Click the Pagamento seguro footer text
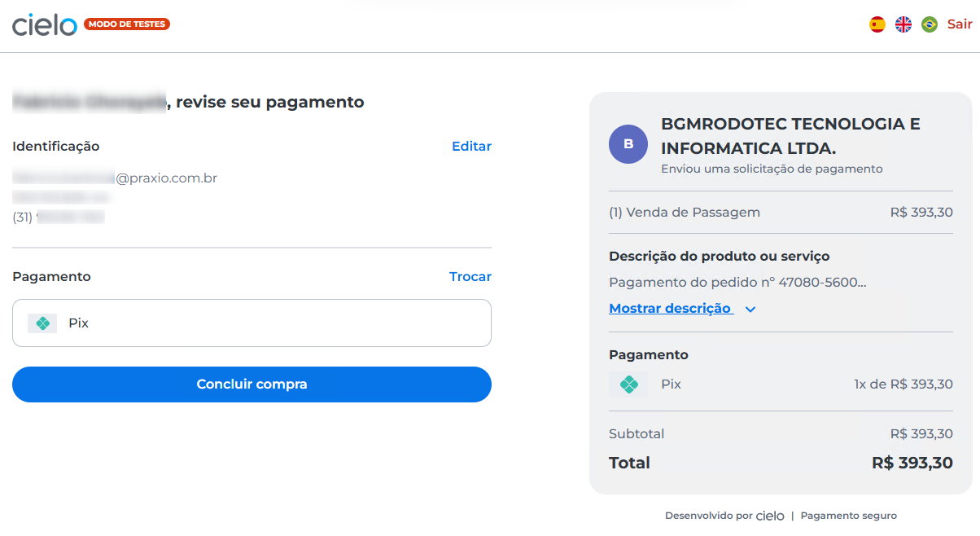 [x=849, y=516]
